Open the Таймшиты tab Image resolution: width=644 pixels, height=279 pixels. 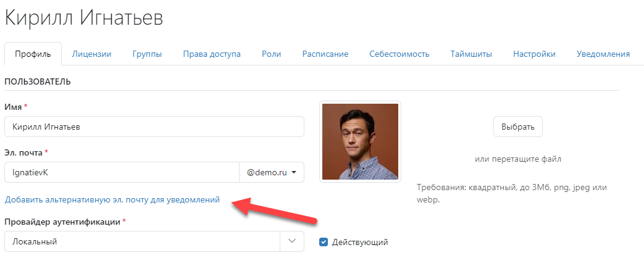click(470, 54)
